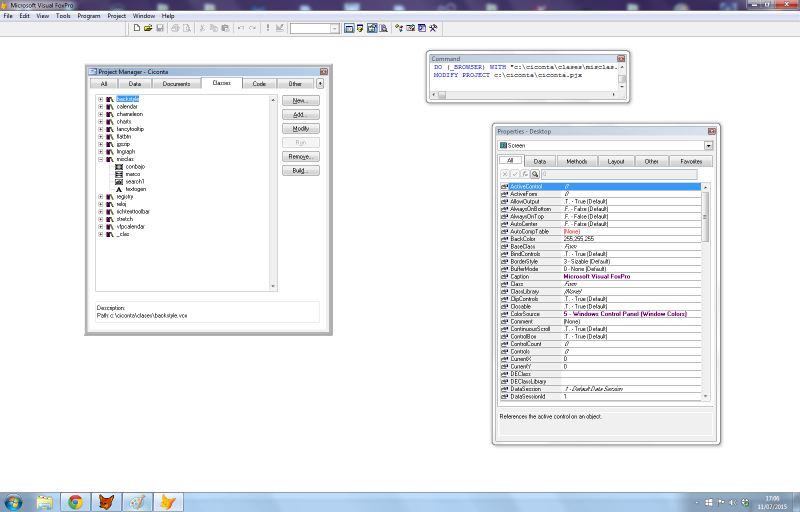The height and width of the screenshot is (512, 800).
Task: Toggle the Properties window toolbar icon
Action: click(372, 29)
